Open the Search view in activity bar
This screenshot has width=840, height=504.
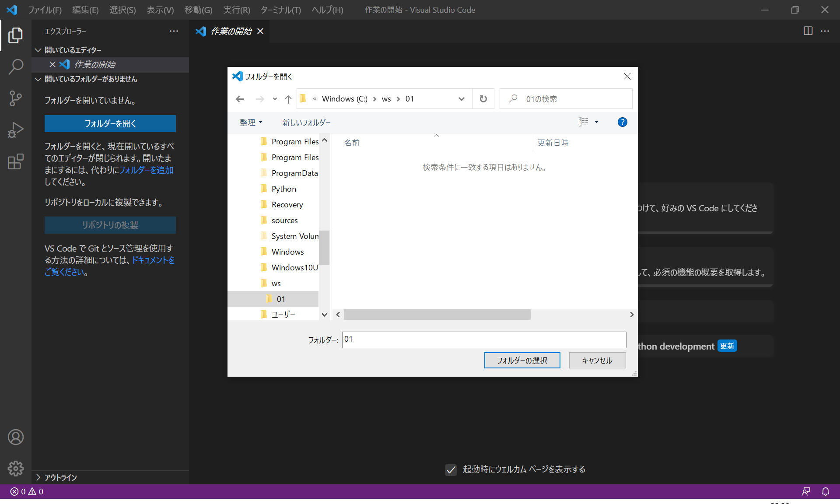pos(16,67)
